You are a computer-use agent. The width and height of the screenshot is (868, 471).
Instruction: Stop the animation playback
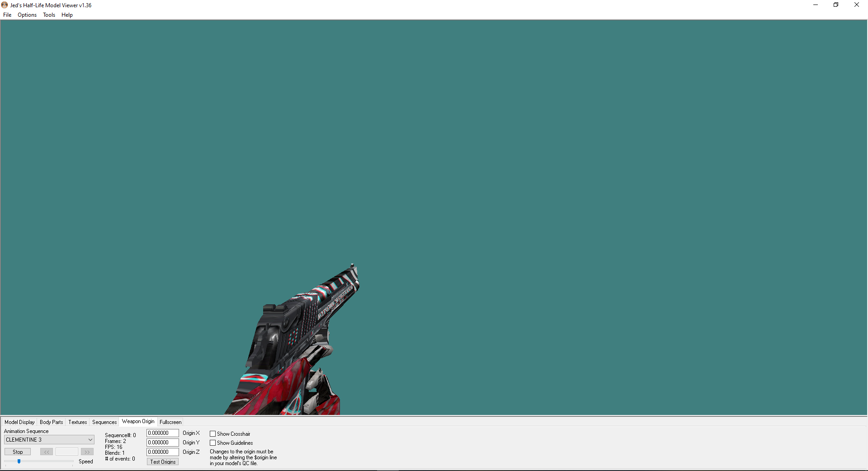[x=18, y=452]
